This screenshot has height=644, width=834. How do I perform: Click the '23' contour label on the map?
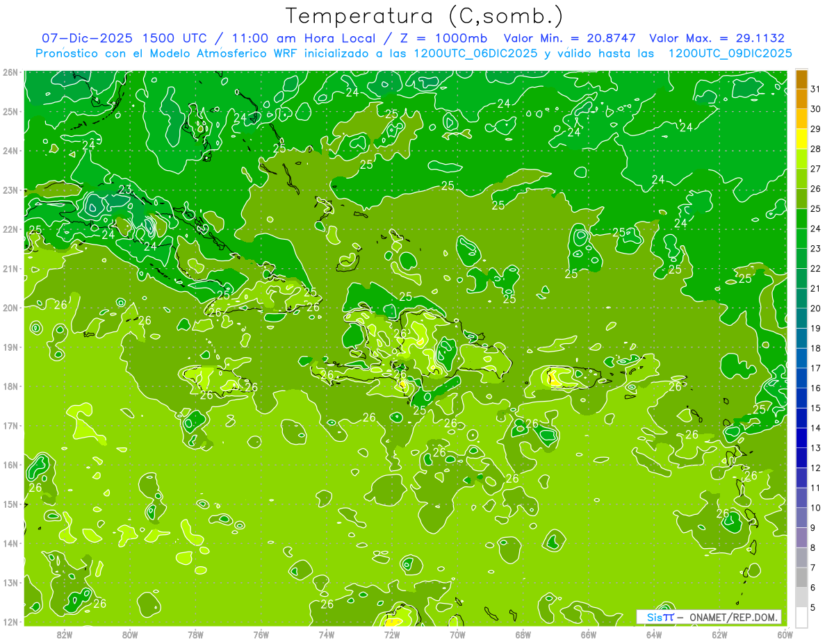click(x=125, y=189)
